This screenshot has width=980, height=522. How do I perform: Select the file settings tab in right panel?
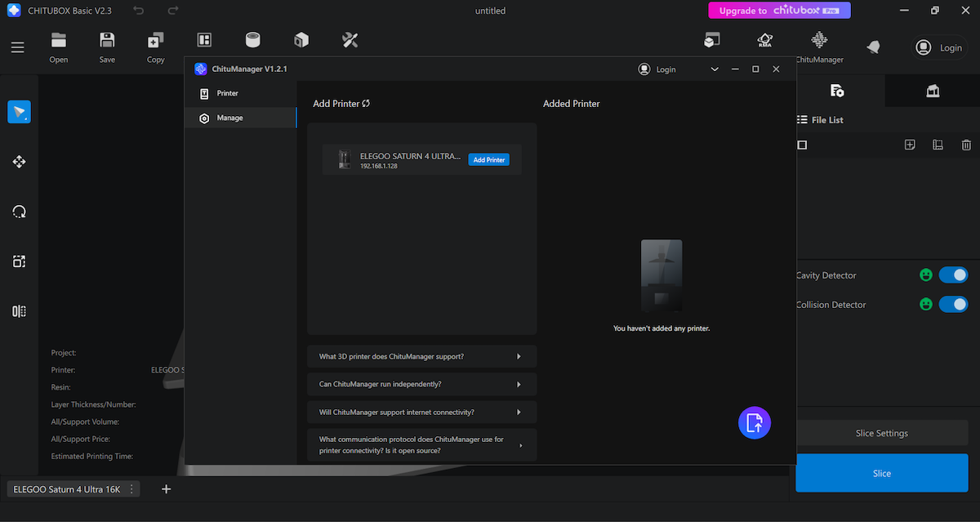coord(837,91)
